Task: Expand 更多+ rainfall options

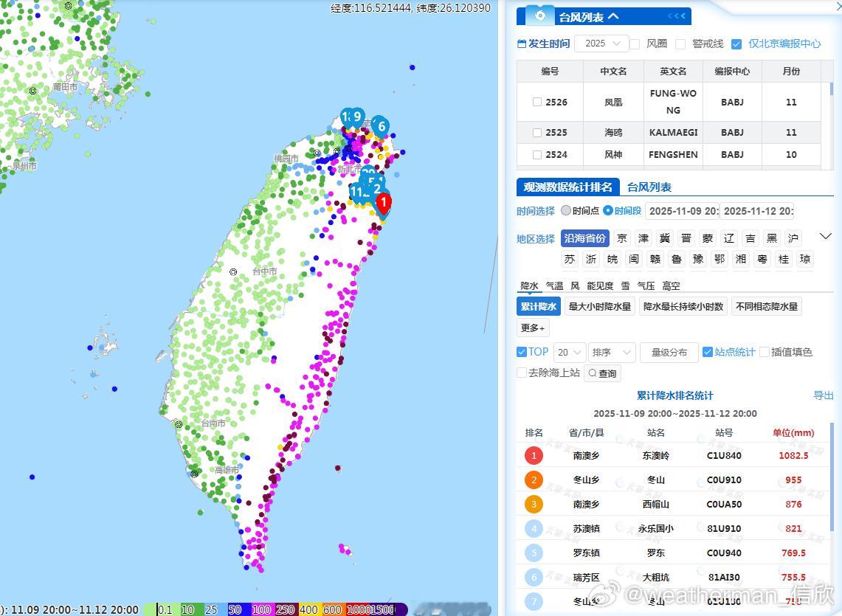Action: click(533, 328)
